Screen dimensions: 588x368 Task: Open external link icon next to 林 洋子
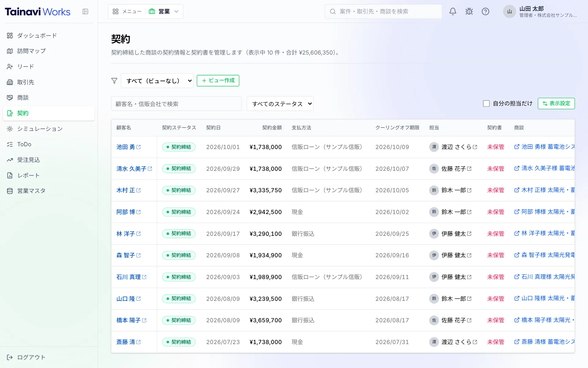[138, 234]
